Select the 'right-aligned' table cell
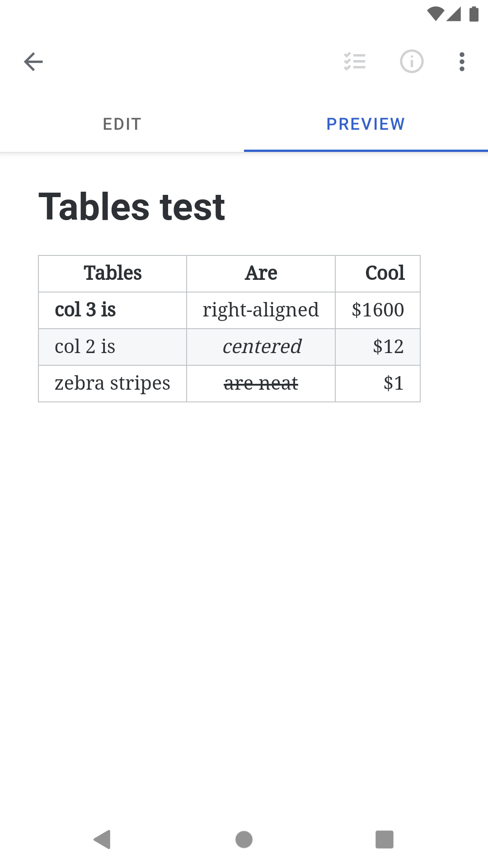Image resolution: width=488 pixels, height=868 pixels. tap(261, 310)
